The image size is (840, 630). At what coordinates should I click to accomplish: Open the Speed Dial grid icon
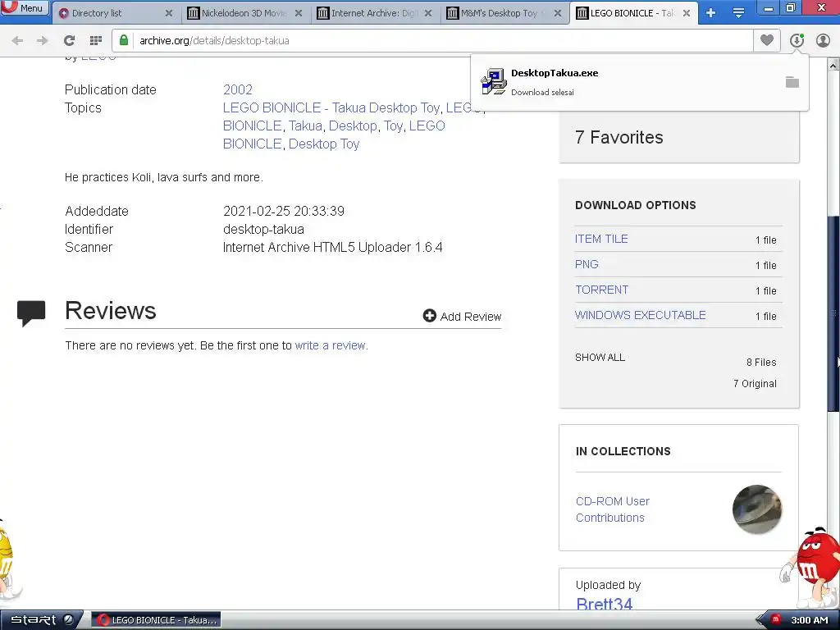pos(96,40)
